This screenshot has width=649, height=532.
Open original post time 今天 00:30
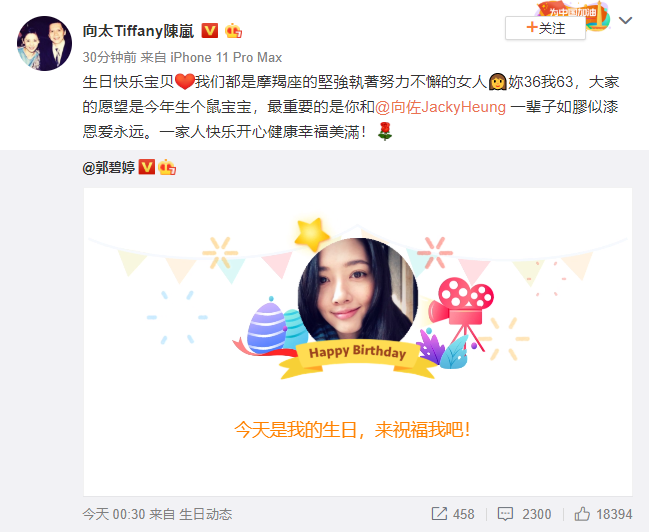point(114,514)
